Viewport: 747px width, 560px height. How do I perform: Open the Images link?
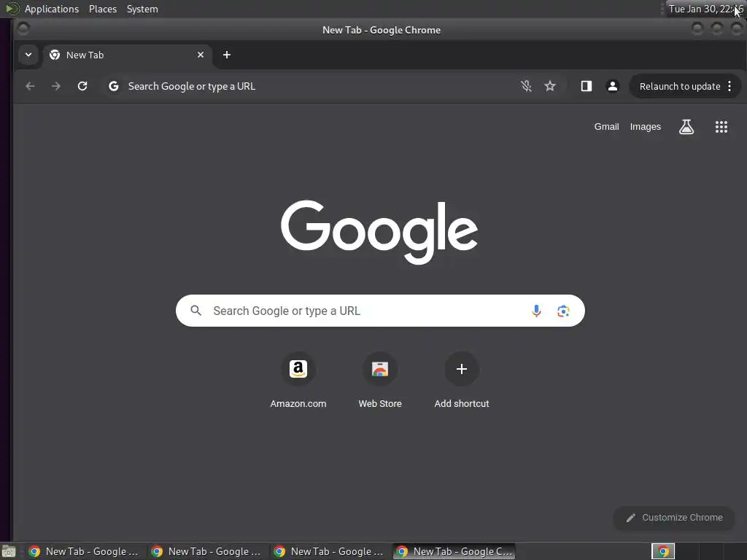tap(645, 127)
